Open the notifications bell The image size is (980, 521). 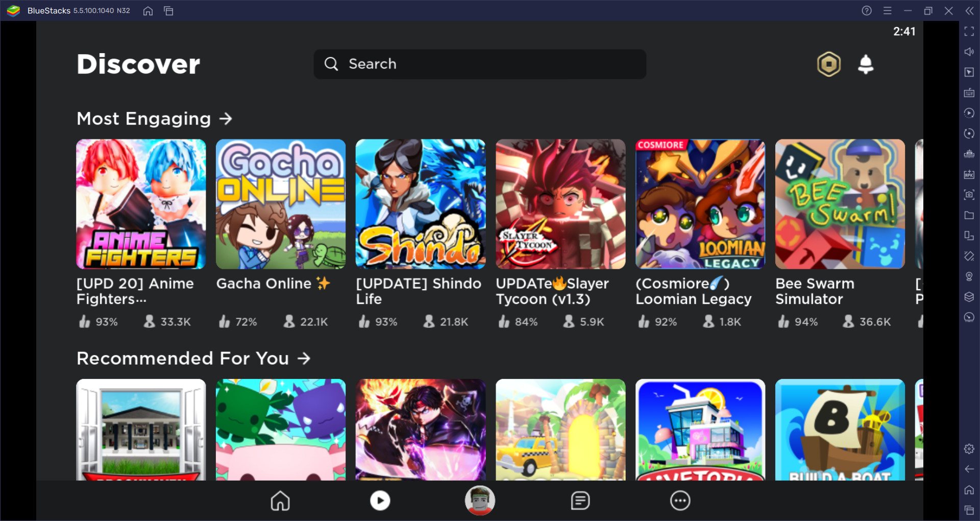[866, 64]
